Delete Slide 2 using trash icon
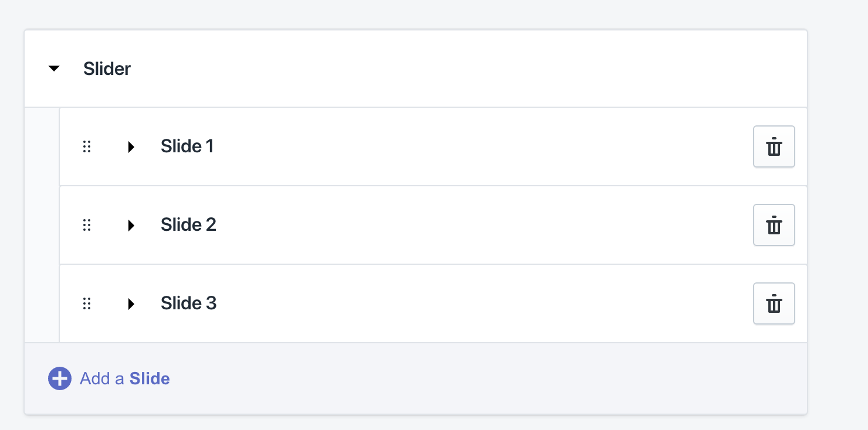The height and width of the screenshot is (430, 868). click(774, 225)
